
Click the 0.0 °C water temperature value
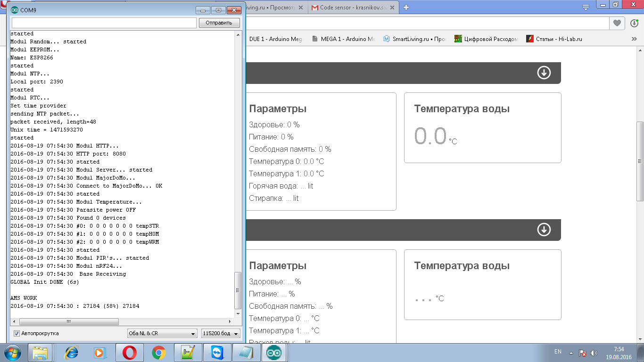pyautogui.click(x=435, y=136)
